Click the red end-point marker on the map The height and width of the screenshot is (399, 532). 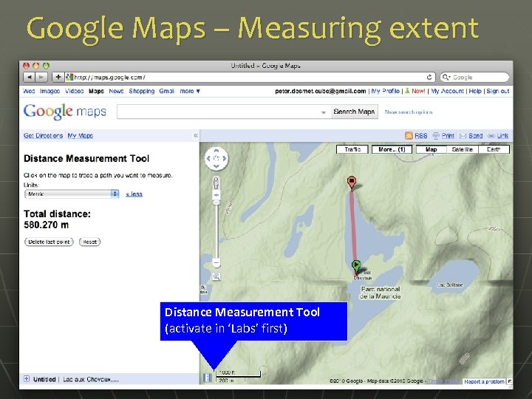tap(352, 183)
